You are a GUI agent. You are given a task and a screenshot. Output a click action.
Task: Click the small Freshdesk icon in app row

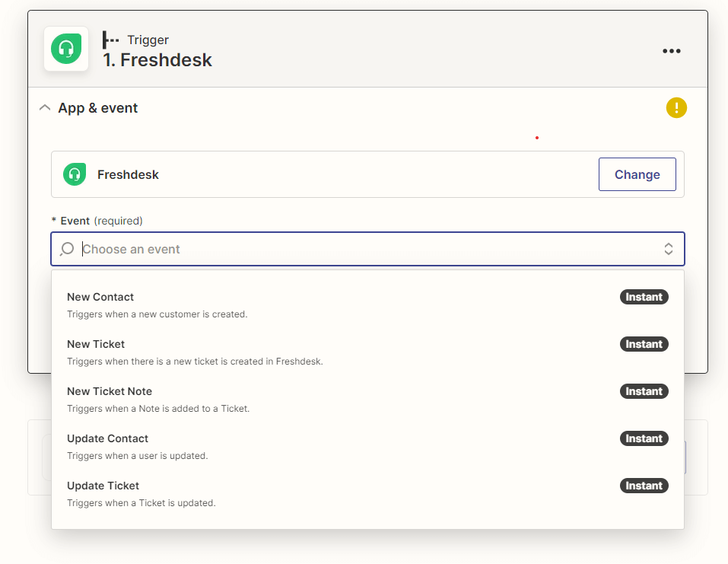(x=75, y=174)
